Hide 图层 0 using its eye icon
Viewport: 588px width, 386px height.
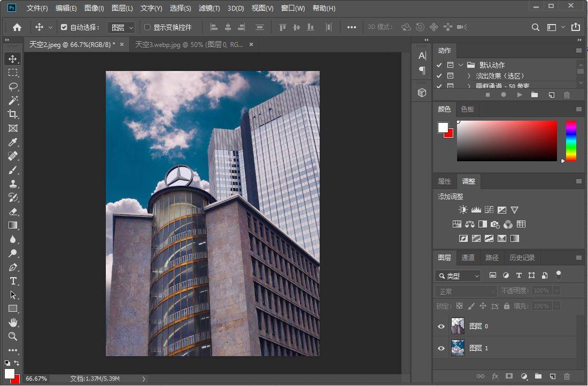441,326
